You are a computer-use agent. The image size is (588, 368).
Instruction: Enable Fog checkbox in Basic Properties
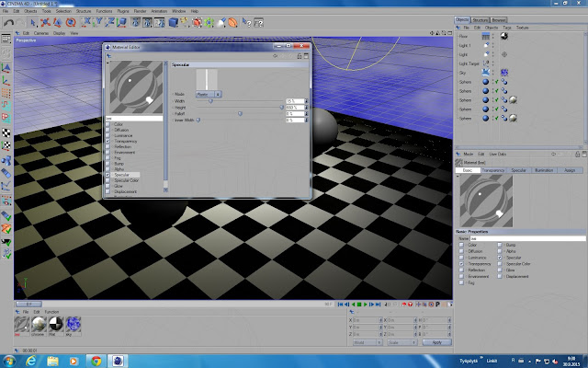(461, 282)
